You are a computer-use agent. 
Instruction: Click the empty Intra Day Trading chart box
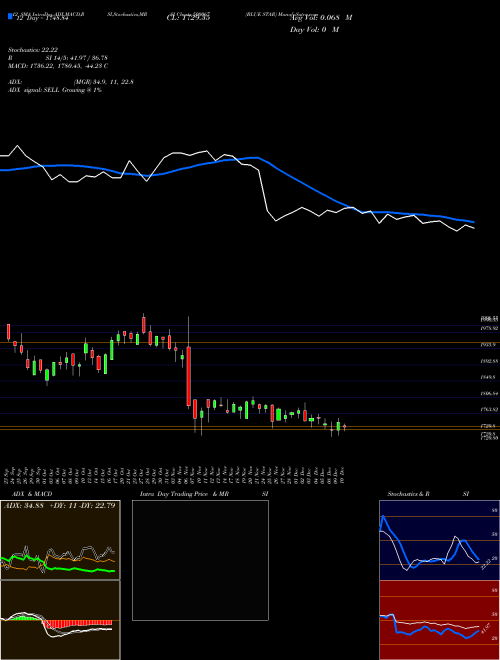(x=200, y=560)
